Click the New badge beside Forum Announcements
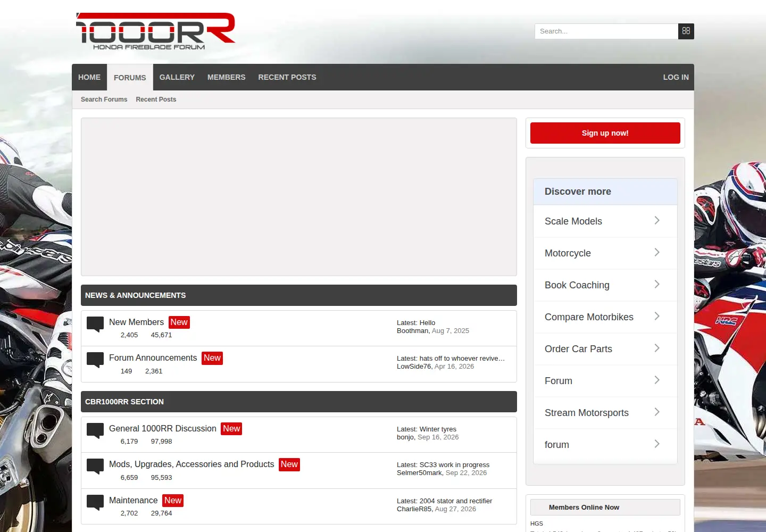 (x=212, y=358)
